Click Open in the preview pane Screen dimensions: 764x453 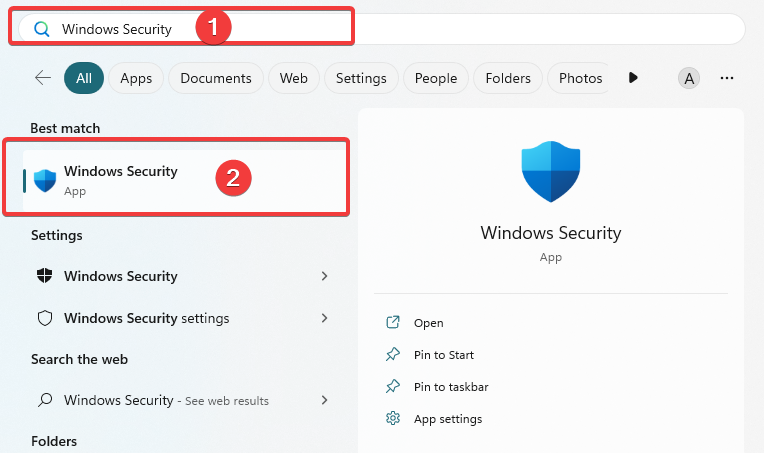click(428, 323)
